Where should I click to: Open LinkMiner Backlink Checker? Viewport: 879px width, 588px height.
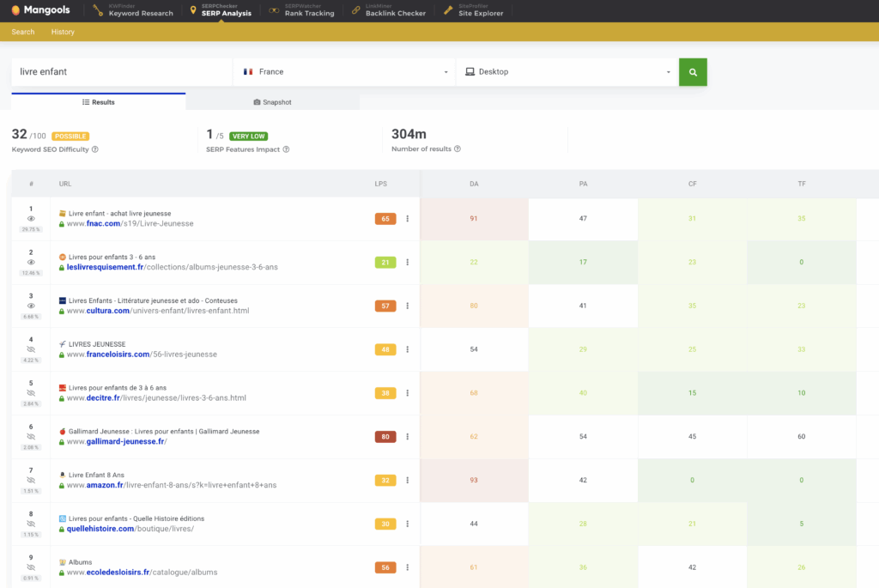pos(389,10)
